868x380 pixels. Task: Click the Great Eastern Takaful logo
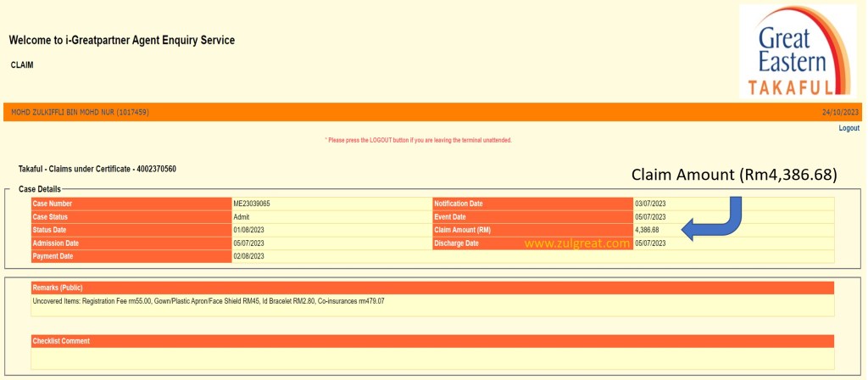797,50
